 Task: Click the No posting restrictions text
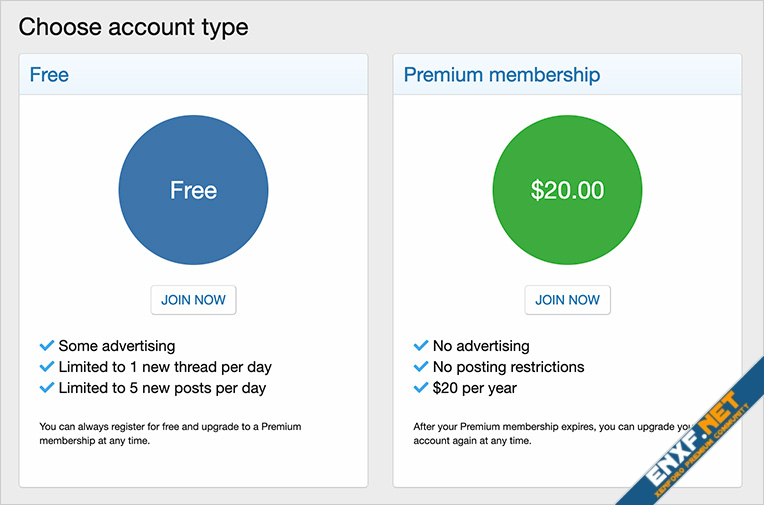tap(508, 367)
